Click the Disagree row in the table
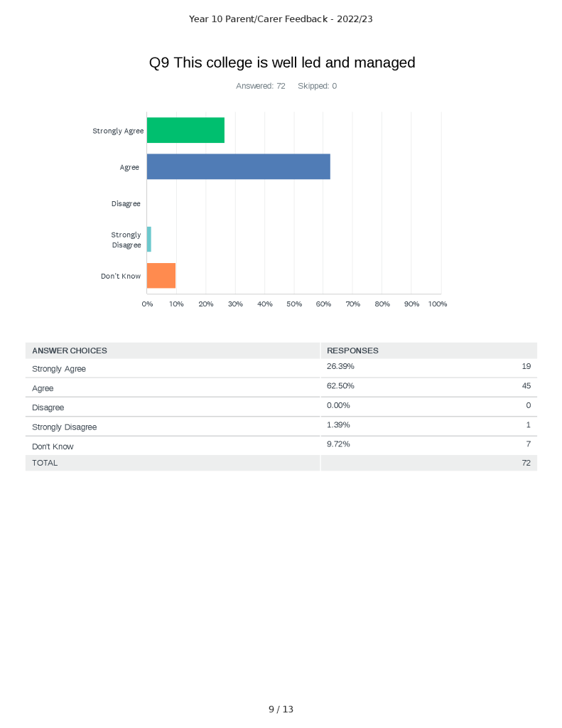562x728 pixels. click(48, 407)
